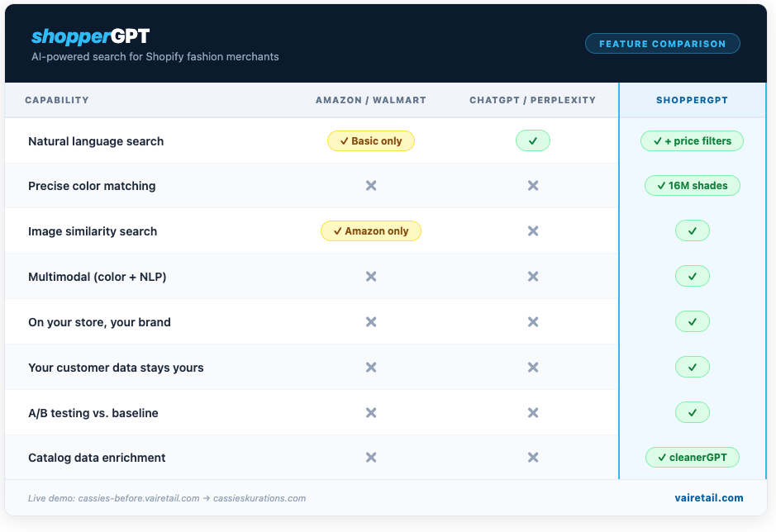Click the '+ price filters' green badge
The image size is (776, 532).
[x=692, y=141]
